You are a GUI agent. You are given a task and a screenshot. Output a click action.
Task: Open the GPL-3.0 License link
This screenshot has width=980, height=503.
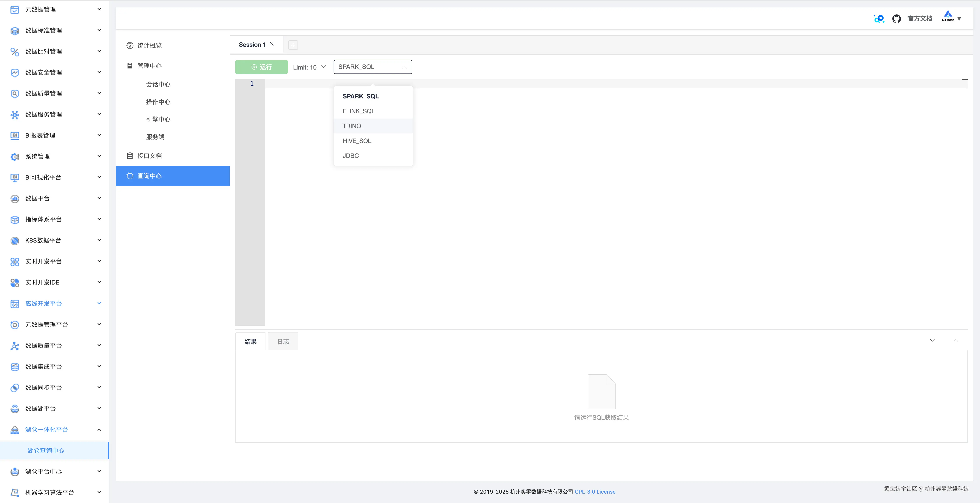point(595,492)
